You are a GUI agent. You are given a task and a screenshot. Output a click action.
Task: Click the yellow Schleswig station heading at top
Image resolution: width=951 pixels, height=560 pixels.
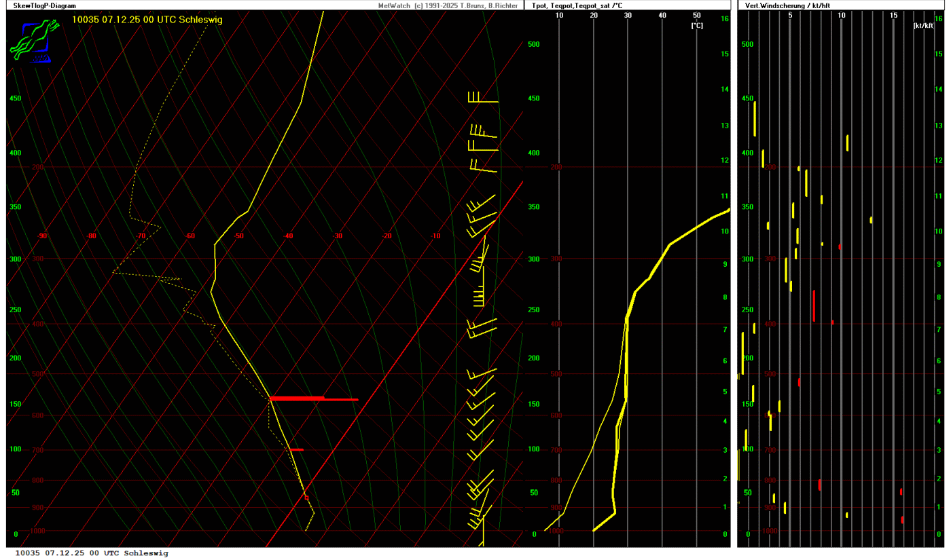pyautogui.click(x=147, y=20)
